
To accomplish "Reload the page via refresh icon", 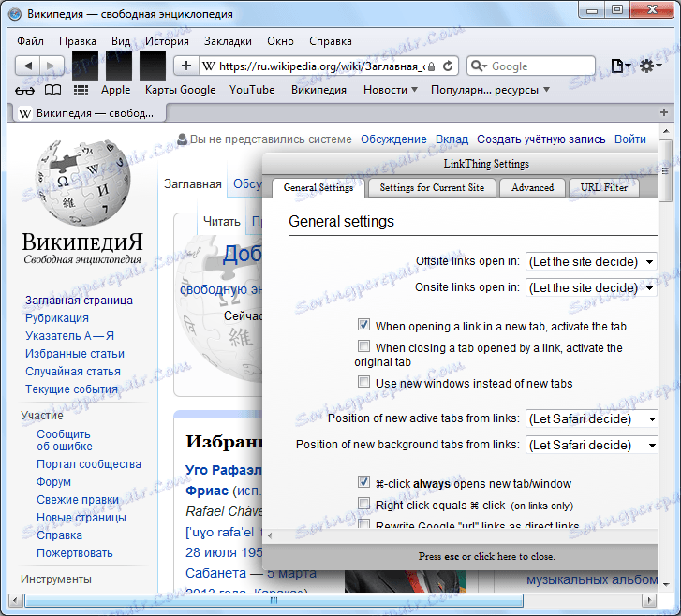I will [x=448, y=66].
